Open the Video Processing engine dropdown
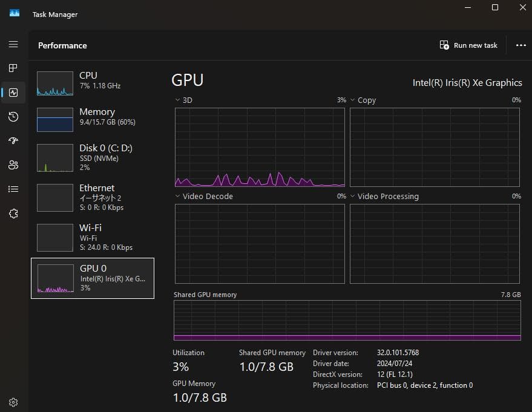This screenshot has width=532, height=412. click(352, 196)
